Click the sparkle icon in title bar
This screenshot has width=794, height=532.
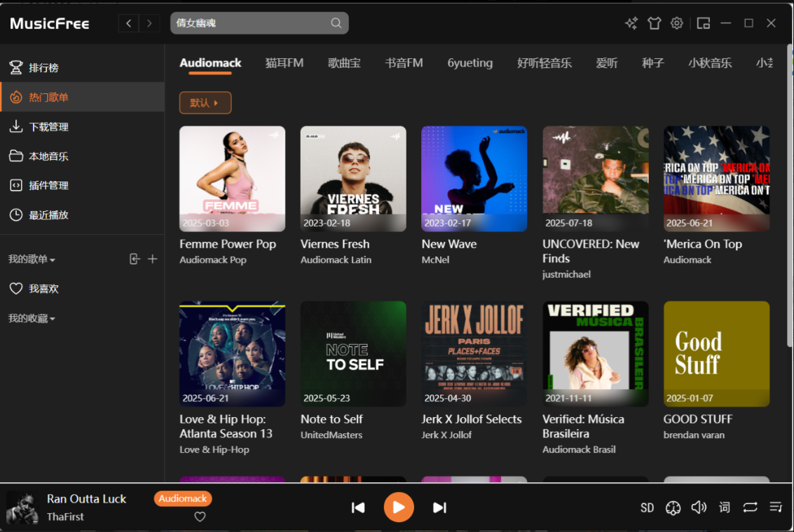631,23
